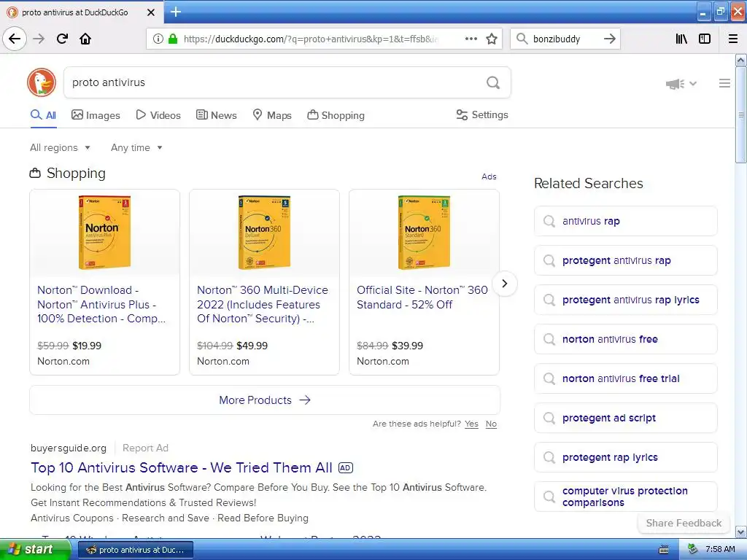Open Official Site Norton 360 Standard link

click(x=422, y=297)
